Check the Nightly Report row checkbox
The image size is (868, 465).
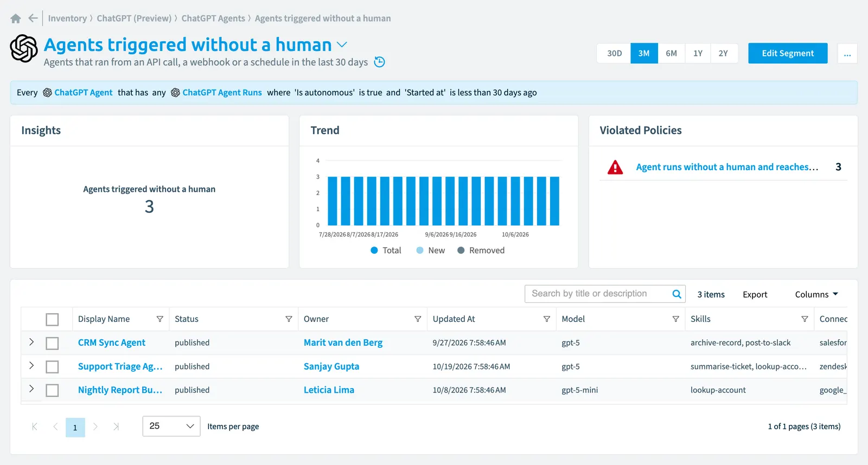(x=52, y=390)
